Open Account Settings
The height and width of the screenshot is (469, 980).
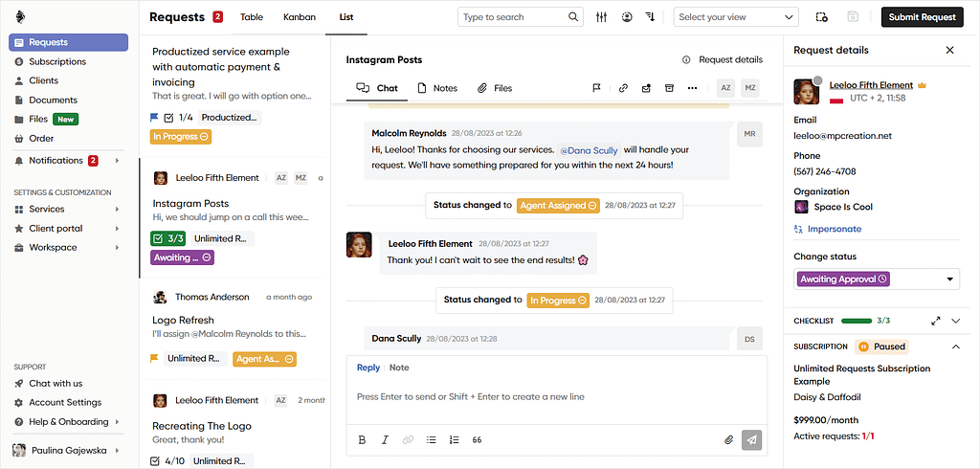pos(65,403)
